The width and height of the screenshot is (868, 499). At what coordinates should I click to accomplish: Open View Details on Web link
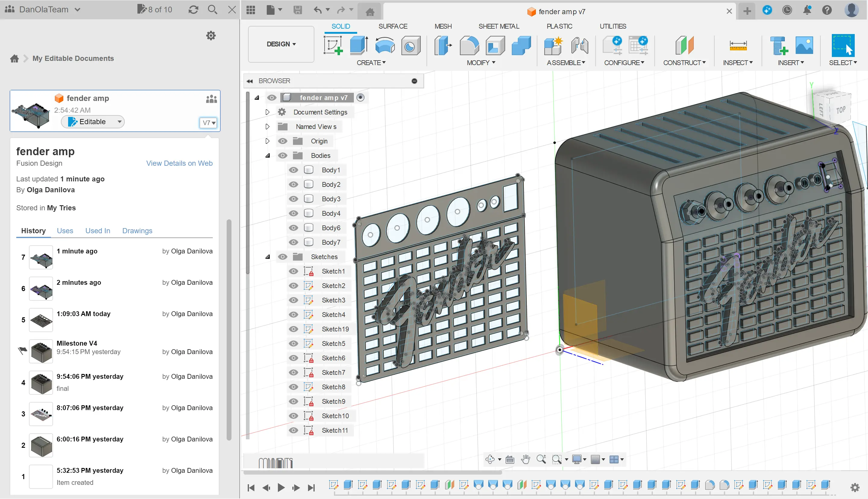click(x=179, y=164)
